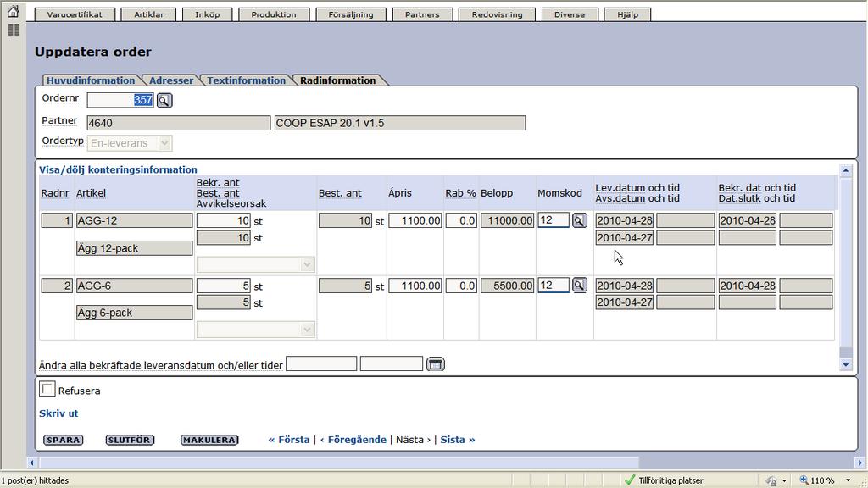Switch to the Textinformation tab

click(247, 80)
